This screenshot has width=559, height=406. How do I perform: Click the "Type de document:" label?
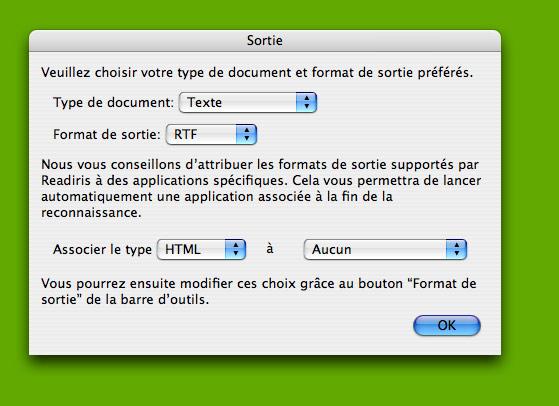click(x=113, y=103)
